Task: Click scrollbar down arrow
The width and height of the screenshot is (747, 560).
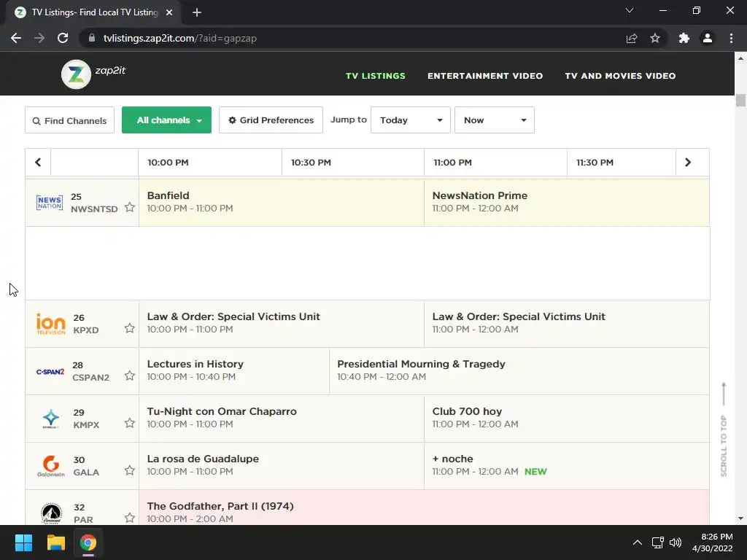Action: tap(740, 518)
